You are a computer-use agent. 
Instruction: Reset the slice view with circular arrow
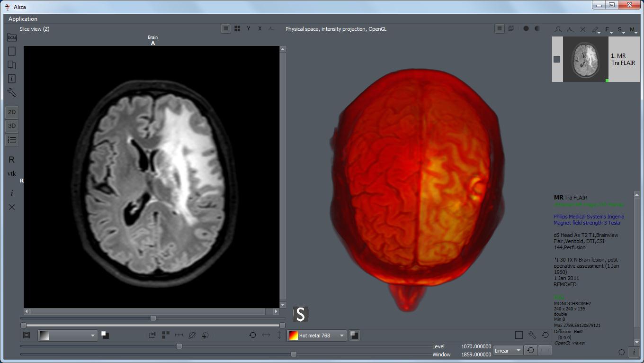pos(252,335)
